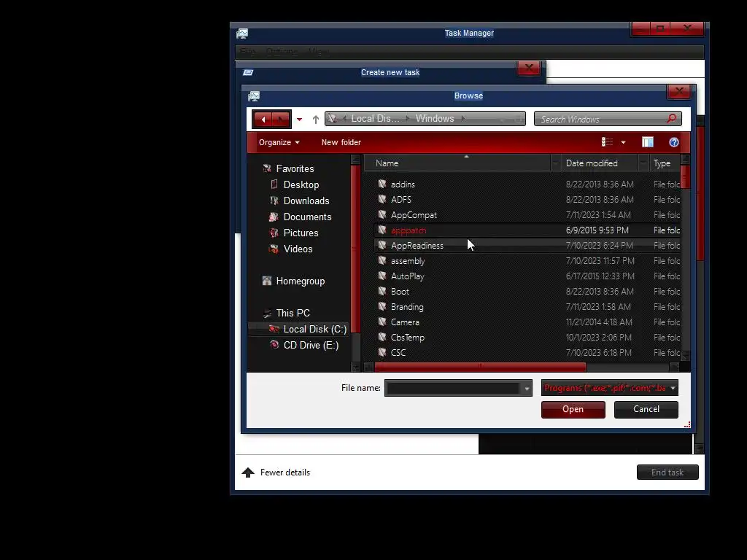The image size is (747, 560).
Task: Click the CSC folder icon
Action: pos(382,352)
